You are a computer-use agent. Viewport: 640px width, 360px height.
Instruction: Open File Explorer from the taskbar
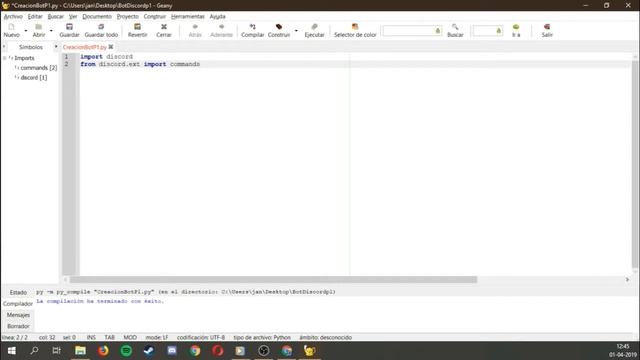tap(80, 351)
